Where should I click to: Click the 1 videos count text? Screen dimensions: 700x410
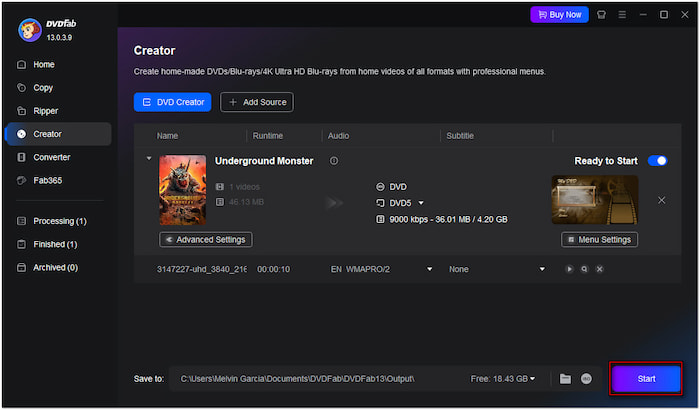tap(244, 187)
